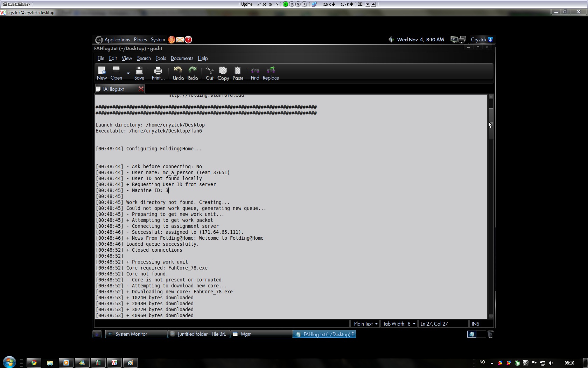Open the display settings panel icon
This screenshot has height=368, width=588.
[x=454, y=40]
